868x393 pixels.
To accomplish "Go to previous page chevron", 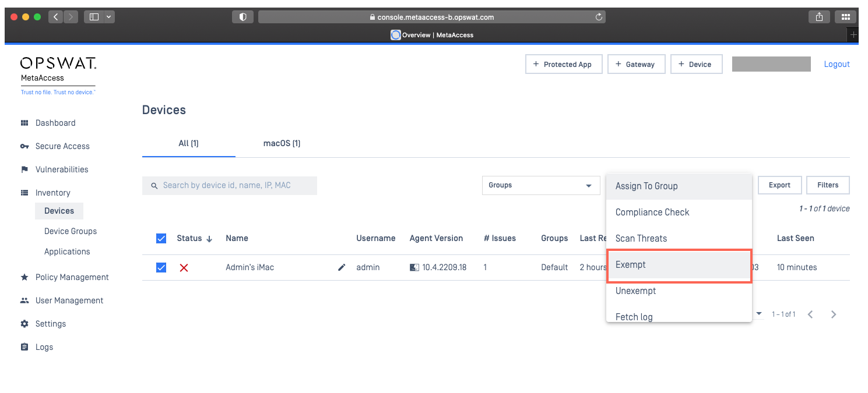I will [810, 314].
